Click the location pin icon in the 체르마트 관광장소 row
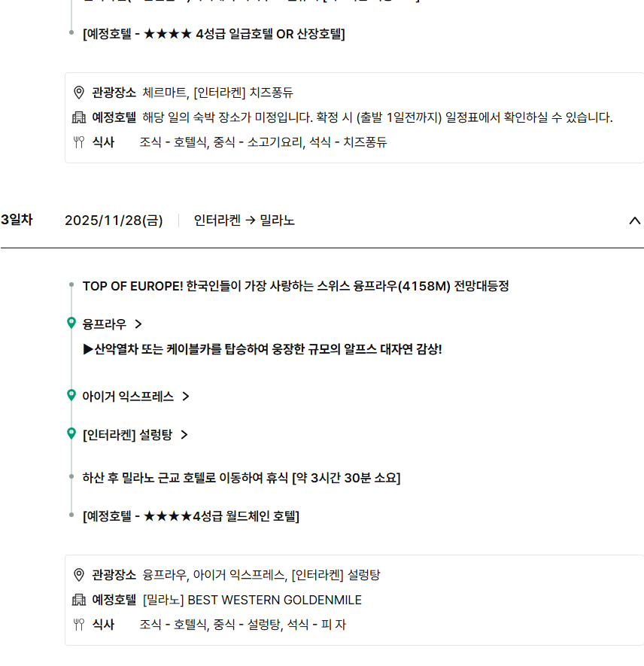644x666 pixels. 79,93
